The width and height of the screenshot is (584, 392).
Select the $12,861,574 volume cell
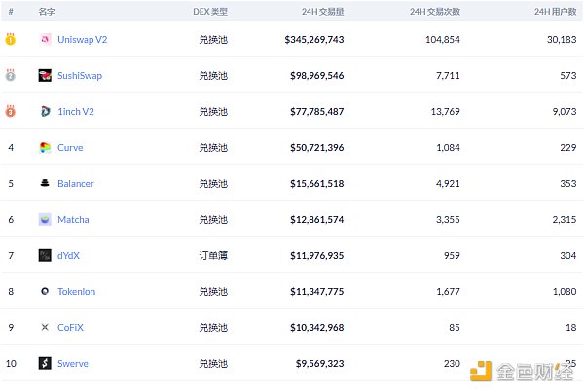point(317,219)
